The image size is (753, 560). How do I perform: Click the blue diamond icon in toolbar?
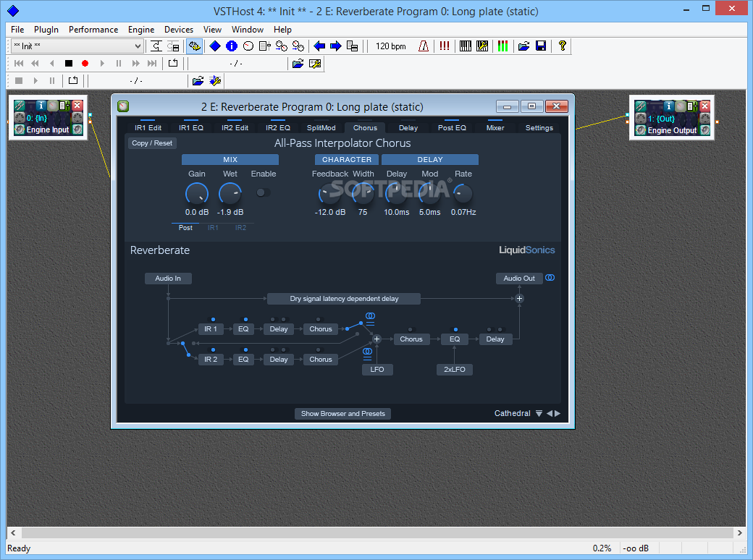click(x=215, y=46)
